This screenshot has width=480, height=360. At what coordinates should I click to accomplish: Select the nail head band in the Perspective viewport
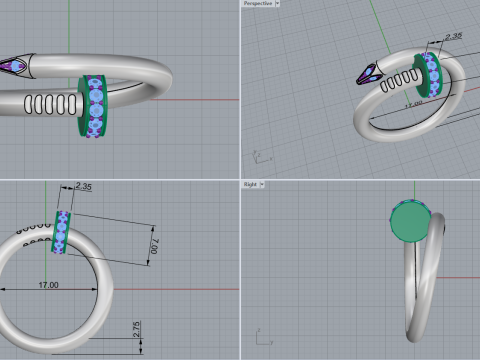click(x=428, y=74)
